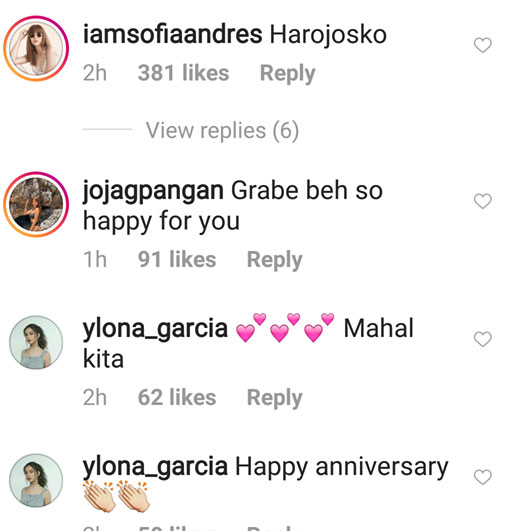Open ylona_garcia username on anniversary comment
The image size is (507, 531).
155,467
